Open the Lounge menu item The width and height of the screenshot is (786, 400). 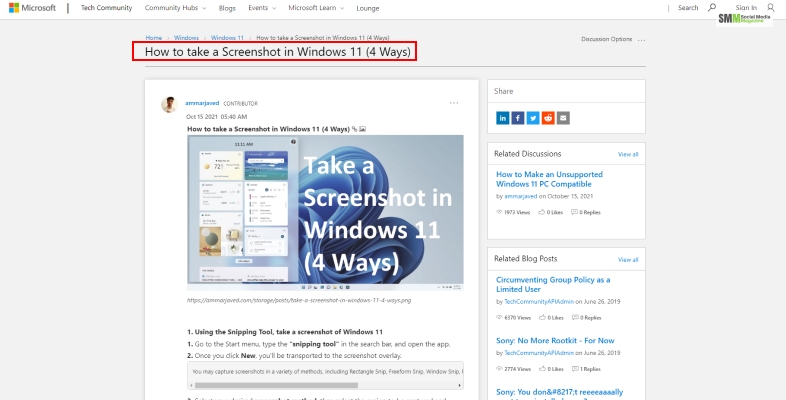tap(368, 9)
